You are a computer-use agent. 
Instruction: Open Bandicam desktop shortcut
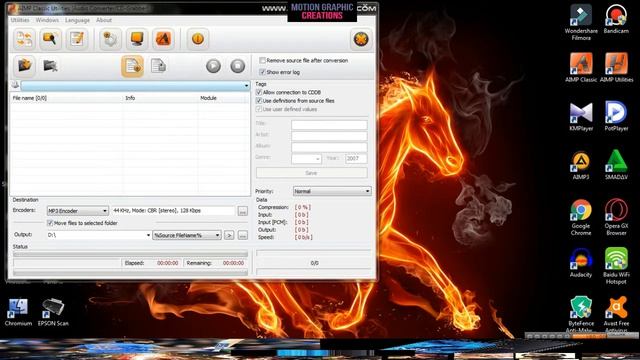pyautogui.click(x=616, y=19)
